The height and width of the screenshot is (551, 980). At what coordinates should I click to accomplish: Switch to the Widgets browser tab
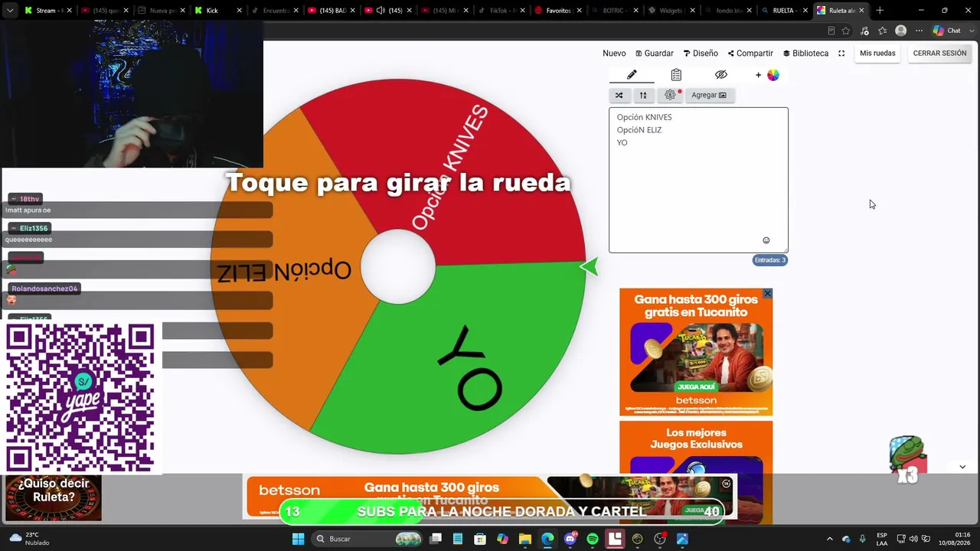671,11
